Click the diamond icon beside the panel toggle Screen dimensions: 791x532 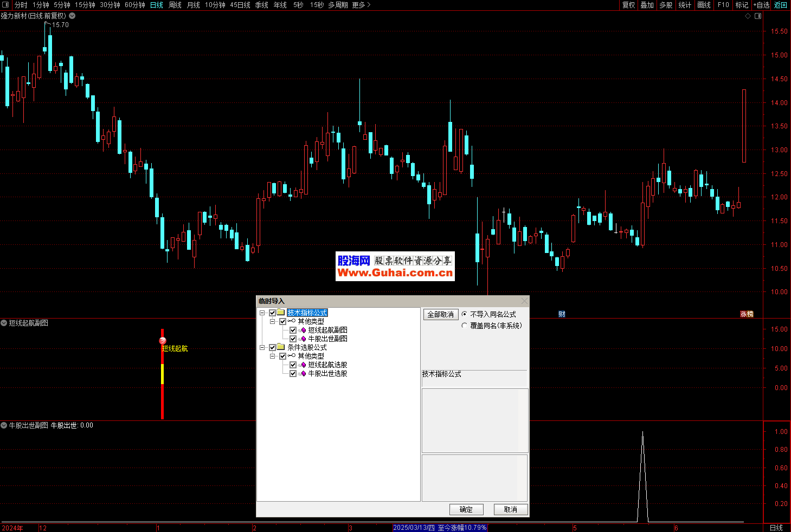coord(748,16)
